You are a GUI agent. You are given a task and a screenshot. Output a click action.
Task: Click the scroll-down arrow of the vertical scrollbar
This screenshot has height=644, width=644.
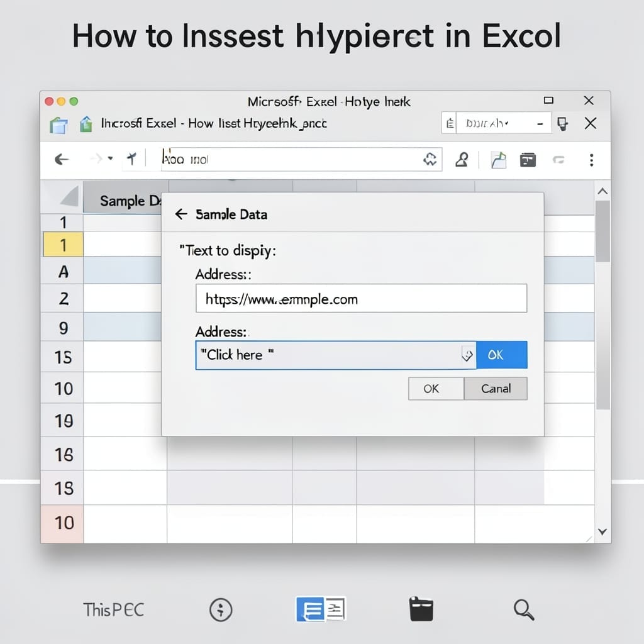pyautogui.click(x=602, y=531)
